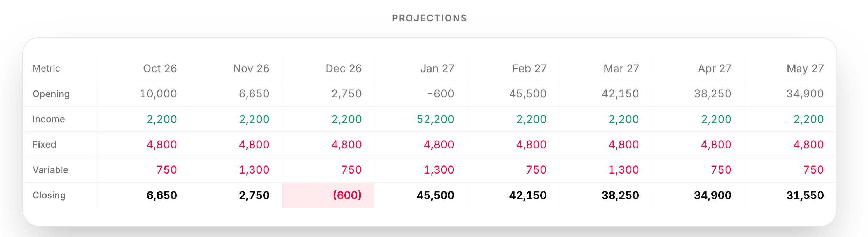This screenshot has width=868, height=237.
Task: Click the Apr 27 column header
Action: (714, 68)
